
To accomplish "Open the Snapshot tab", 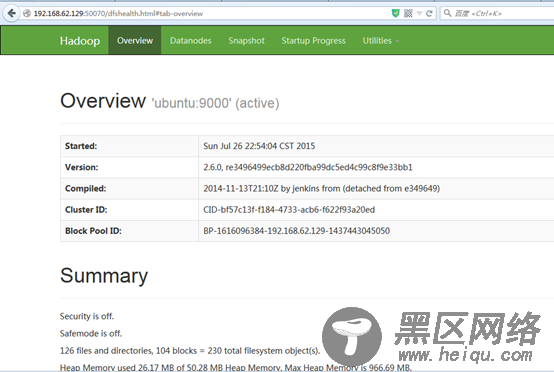I will tap(246, 41).
